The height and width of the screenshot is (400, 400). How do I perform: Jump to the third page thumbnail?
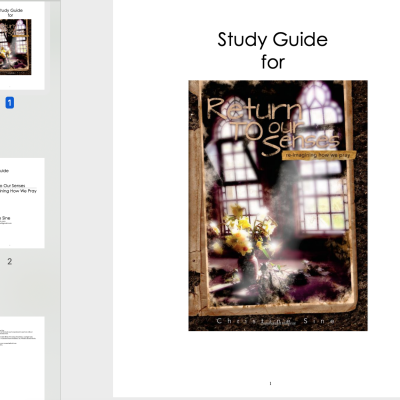[22, 358]
